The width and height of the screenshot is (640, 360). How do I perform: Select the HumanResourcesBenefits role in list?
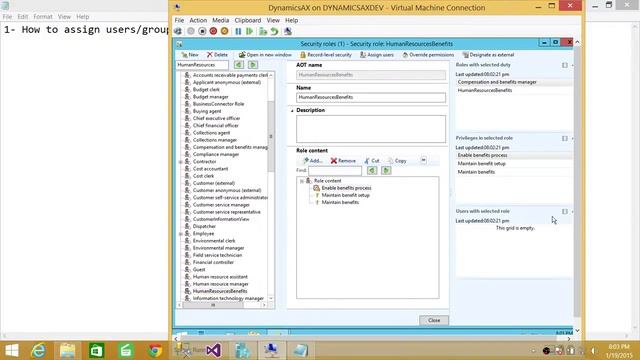click(x=220, y=291)
